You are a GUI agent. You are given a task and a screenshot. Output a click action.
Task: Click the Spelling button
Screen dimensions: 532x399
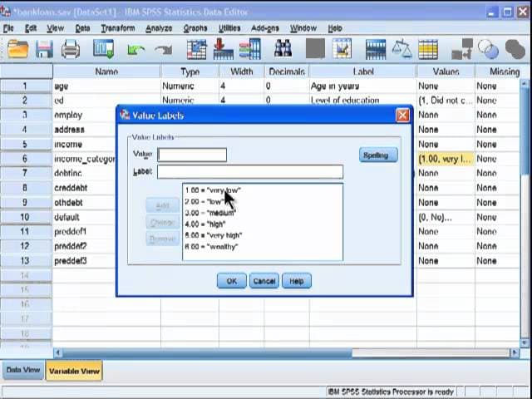378,155
